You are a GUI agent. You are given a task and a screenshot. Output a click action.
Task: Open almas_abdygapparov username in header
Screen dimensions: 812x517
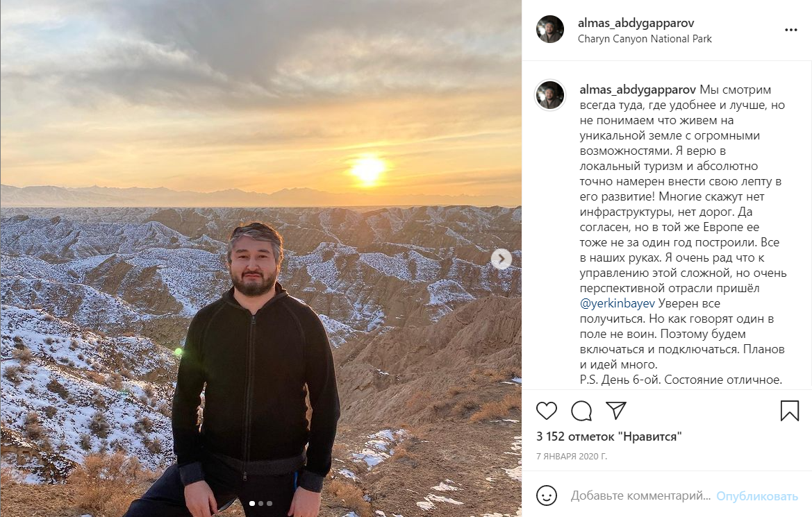coord(636,23)
